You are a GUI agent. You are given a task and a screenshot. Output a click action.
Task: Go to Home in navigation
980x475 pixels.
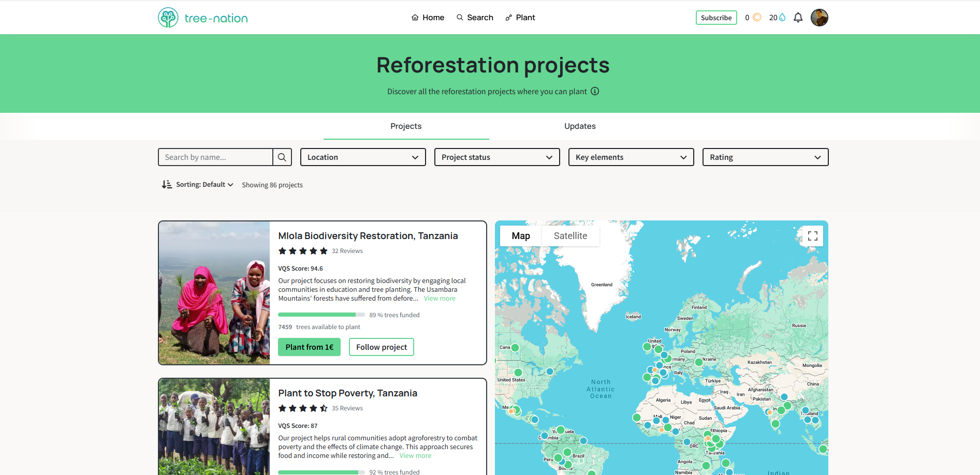tap(428, 18)
